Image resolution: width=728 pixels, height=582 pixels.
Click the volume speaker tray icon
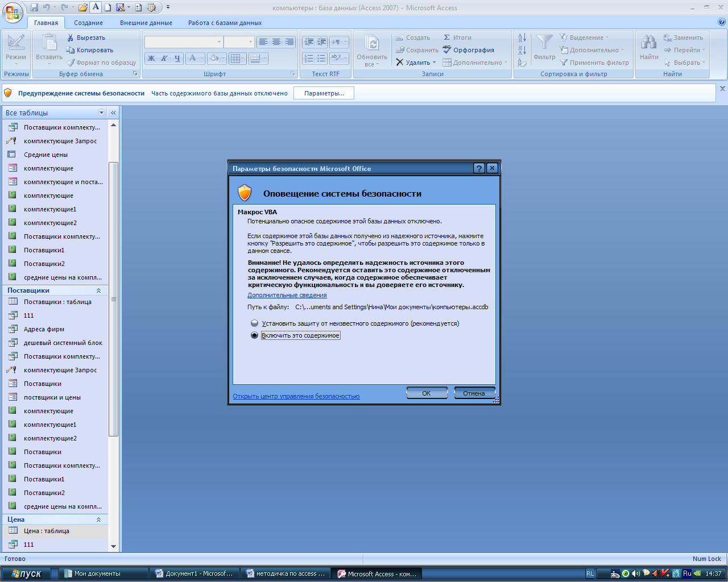(635, 573)
